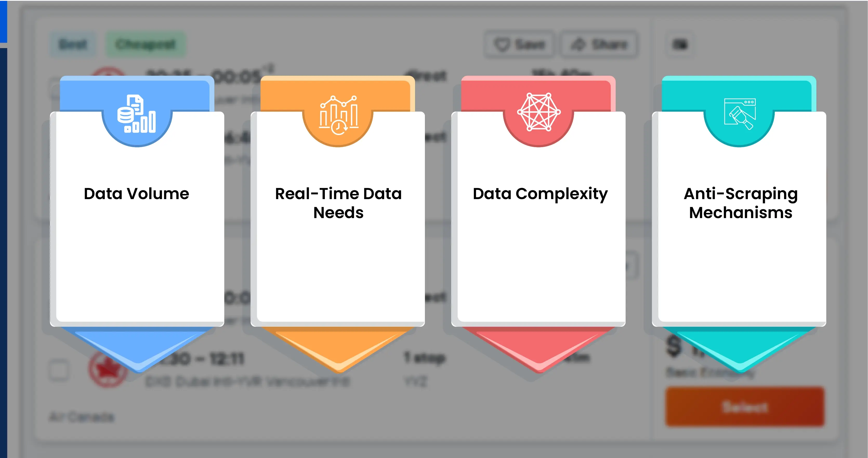The width and height of the screenshot is (868, 458).
Task: Click the heart icon in Save button
Action: pyautogui.click(x=502, y=44)
